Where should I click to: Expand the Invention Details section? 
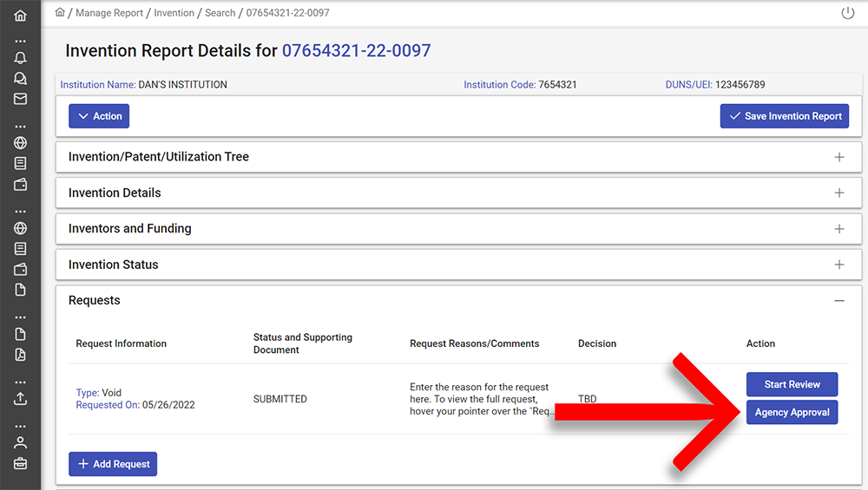838,193
